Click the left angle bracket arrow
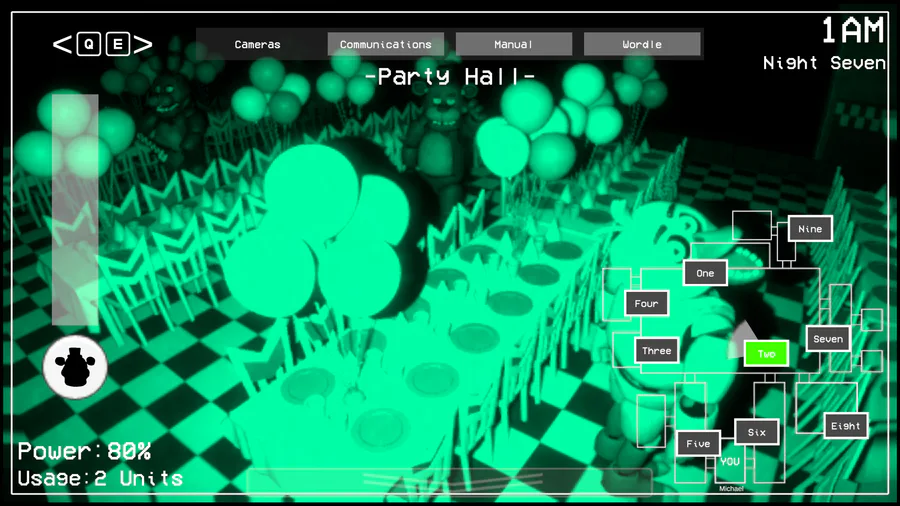Viewport: 900px width, 506px height. [x=63, y=44]
